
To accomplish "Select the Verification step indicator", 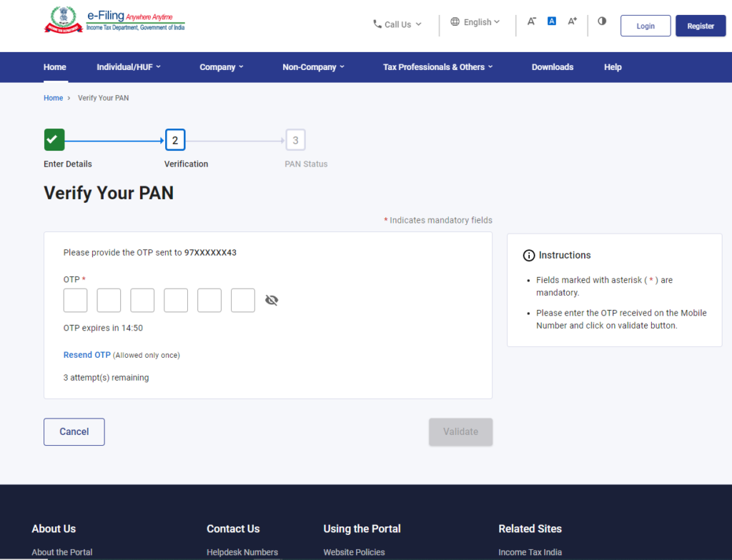I will (x=175, y=139).
